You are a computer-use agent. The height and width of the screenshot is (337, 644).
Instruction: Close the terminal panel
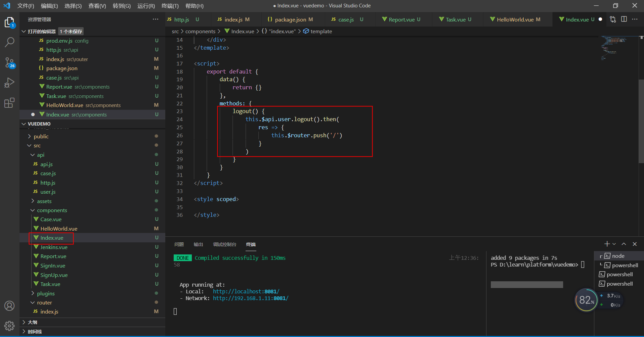(635, 244)
